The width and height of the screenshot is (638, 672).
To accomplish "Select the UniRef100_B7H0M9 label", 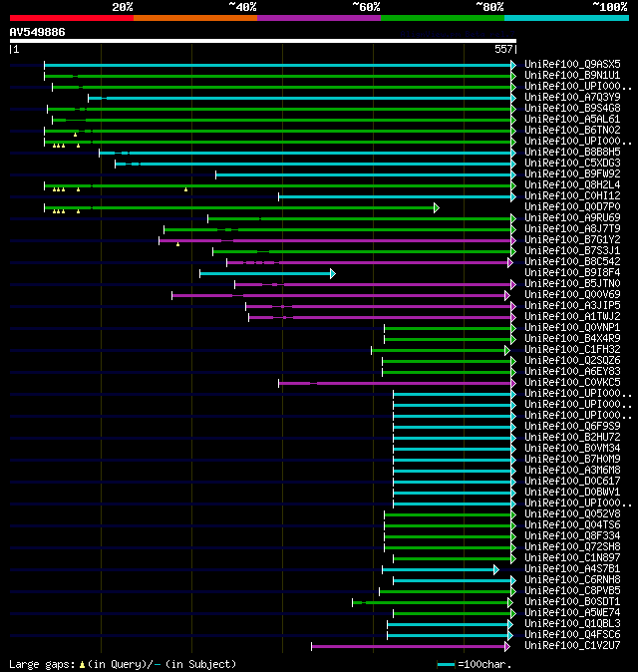I will tap(572, 460).
